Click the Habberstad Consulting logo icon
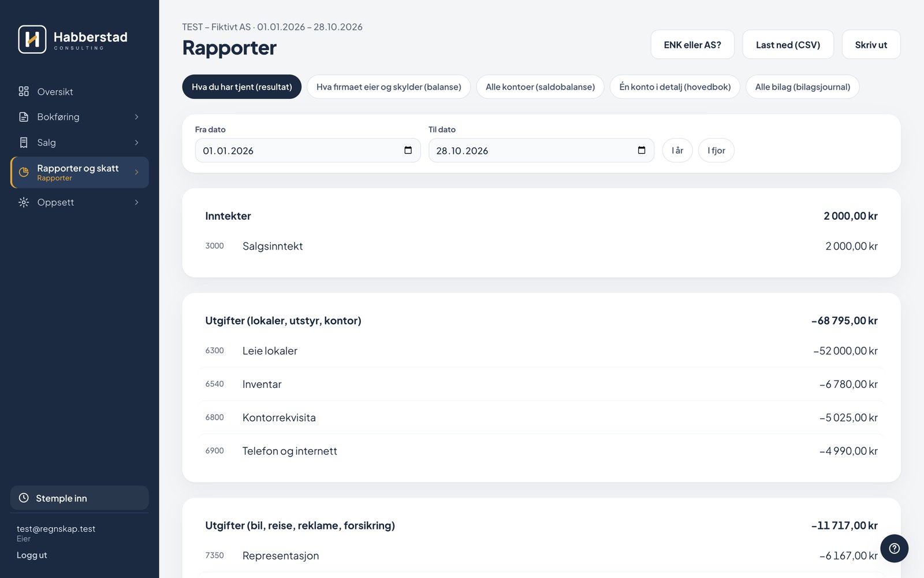 point(32,39)
